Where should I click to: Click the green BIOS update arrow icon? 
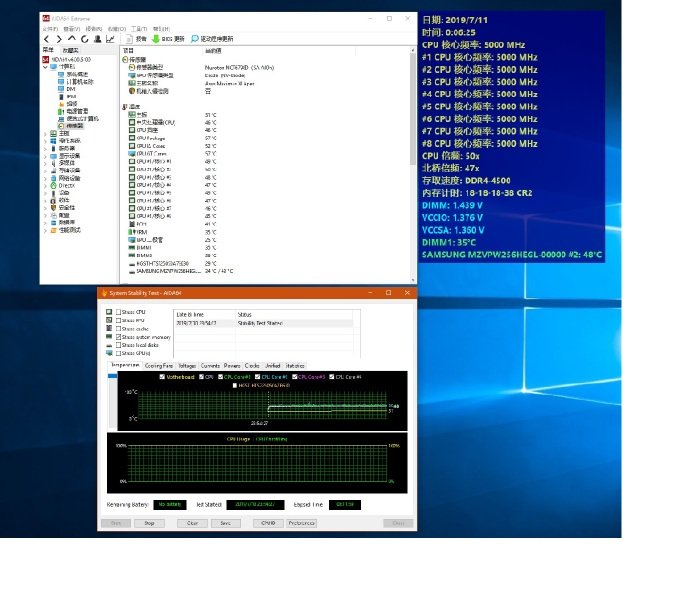point(154,39)
